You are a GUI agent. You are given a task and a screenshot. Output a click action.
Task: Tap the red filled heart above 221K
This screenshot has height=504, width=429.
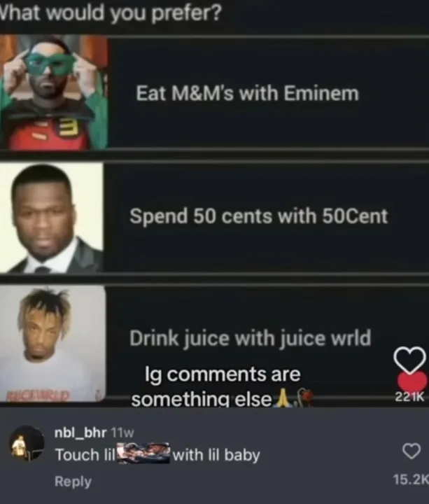(x=412, y=382)
